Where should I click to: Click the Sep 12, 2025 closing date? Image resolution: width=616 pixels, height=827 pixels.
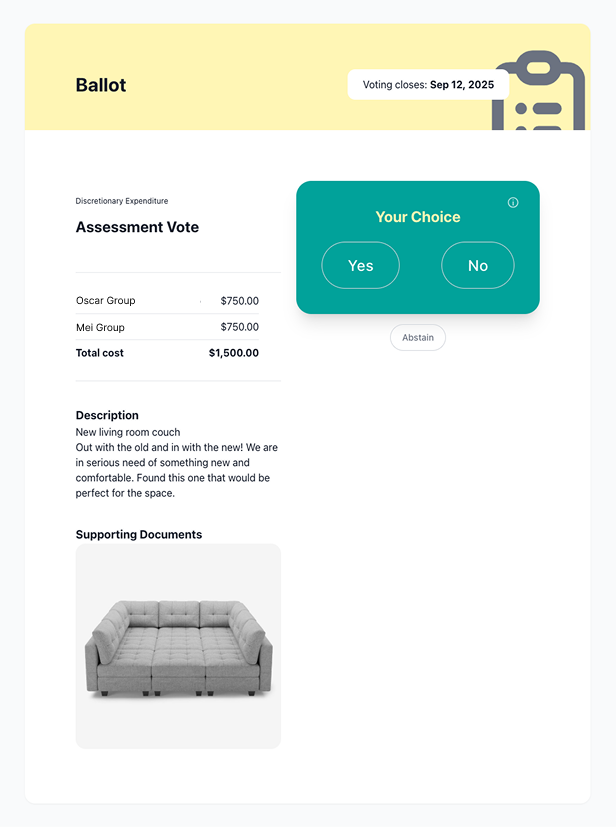point(464,85)
